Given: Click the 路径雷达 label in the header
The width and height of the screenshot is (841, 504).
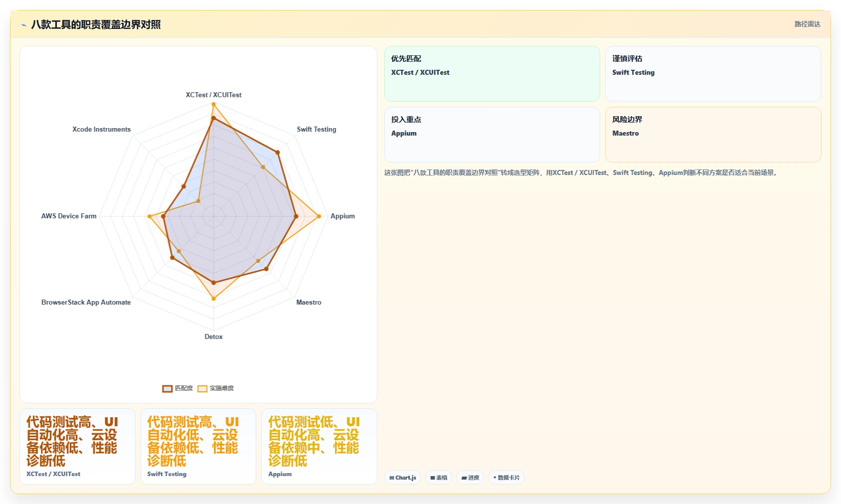Looking at the screenshot, I should click(807, 24).
